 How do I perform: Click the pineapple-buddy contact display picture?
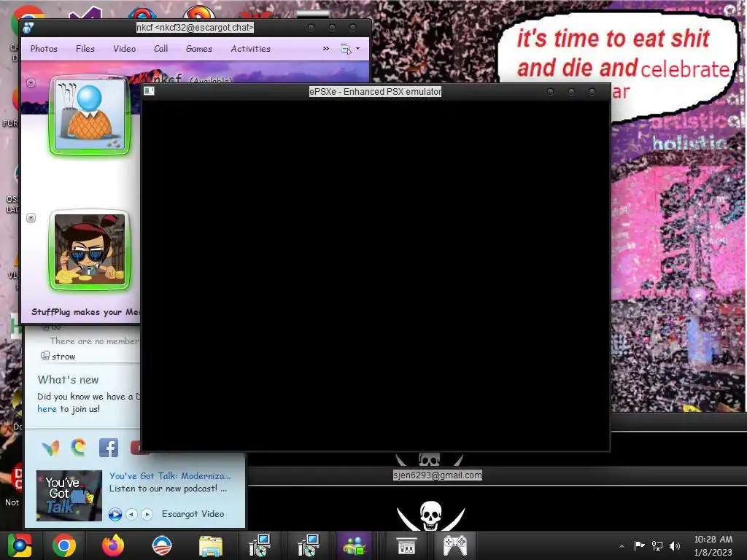(90, 115)
